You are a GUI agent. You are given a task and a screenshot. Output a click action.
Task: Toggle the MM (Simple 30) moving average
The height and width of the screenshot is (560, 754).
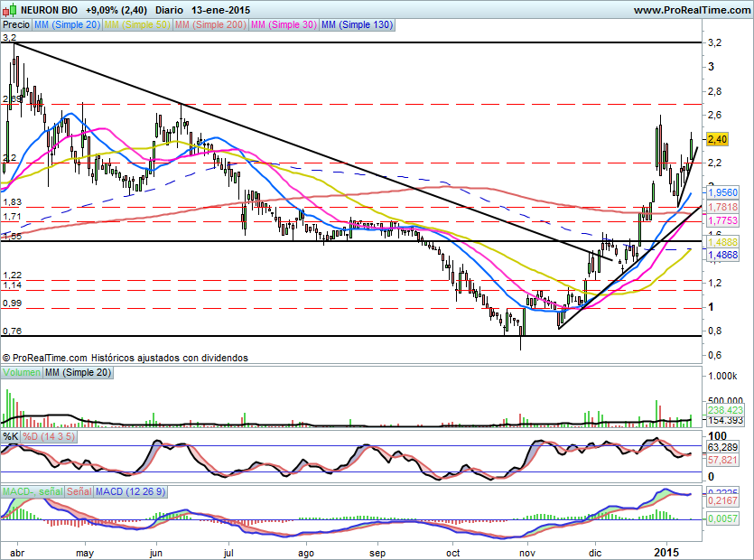point(284,25)
